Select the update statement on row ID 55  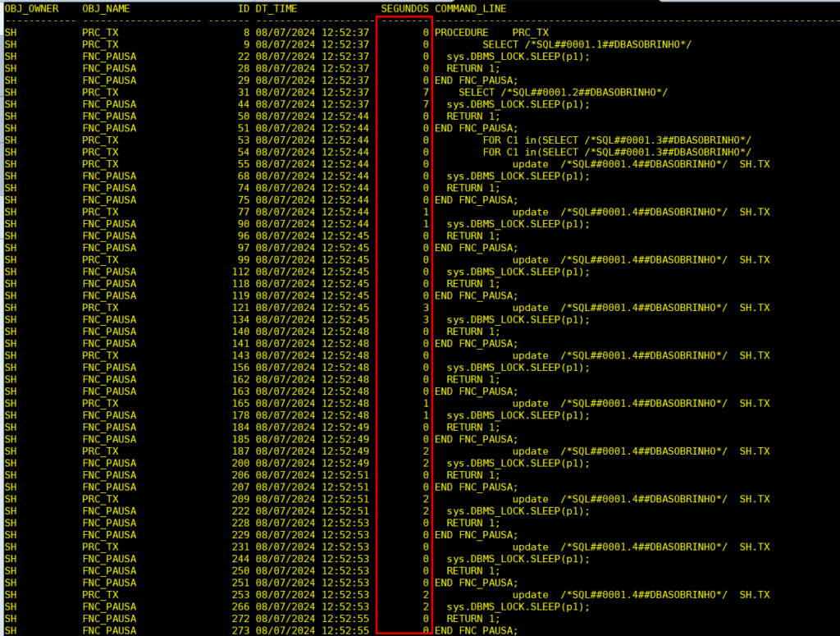coord(641,164)
